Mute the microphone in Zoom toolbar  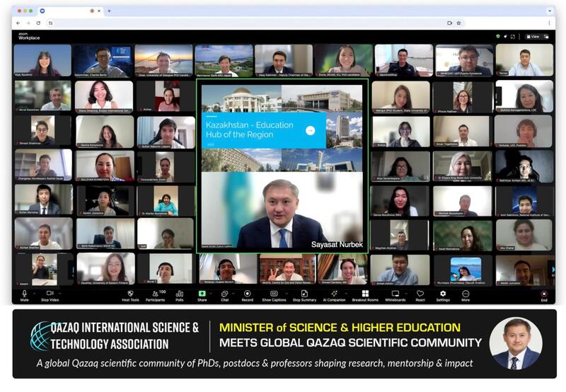click(x=24, y=294)
